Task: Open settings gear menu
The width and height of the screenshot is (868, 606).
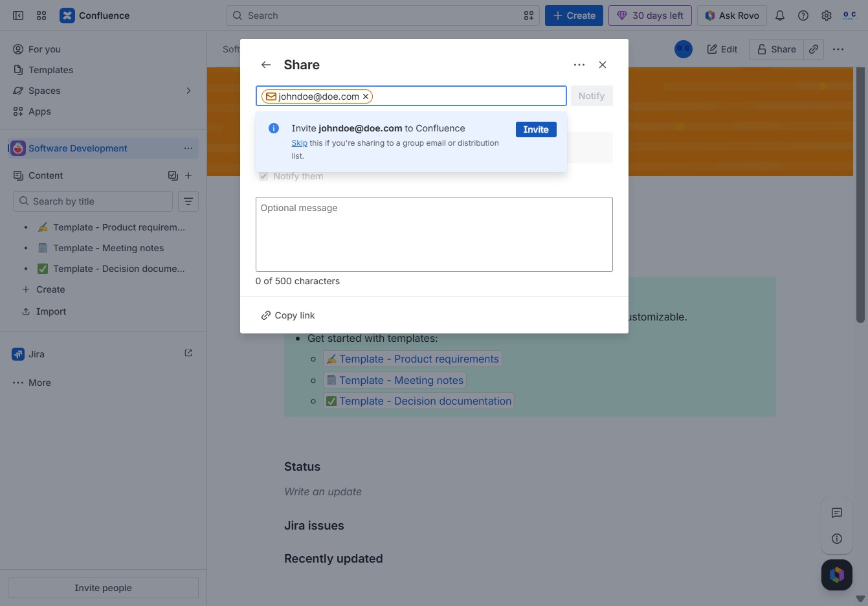Action: 827,16
